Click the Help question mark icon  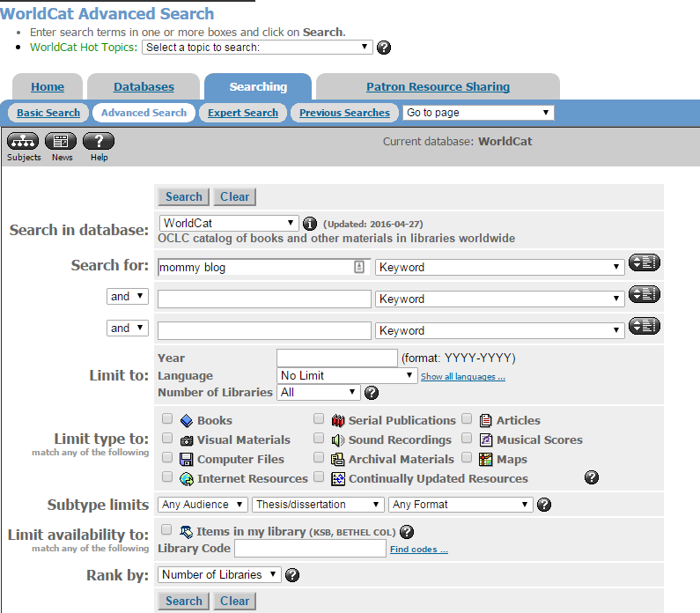coord(99,141)
